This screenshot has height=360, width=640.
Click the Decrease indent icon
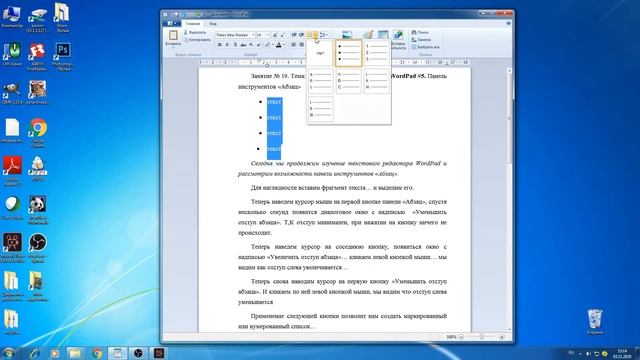(x=294, y=35)
